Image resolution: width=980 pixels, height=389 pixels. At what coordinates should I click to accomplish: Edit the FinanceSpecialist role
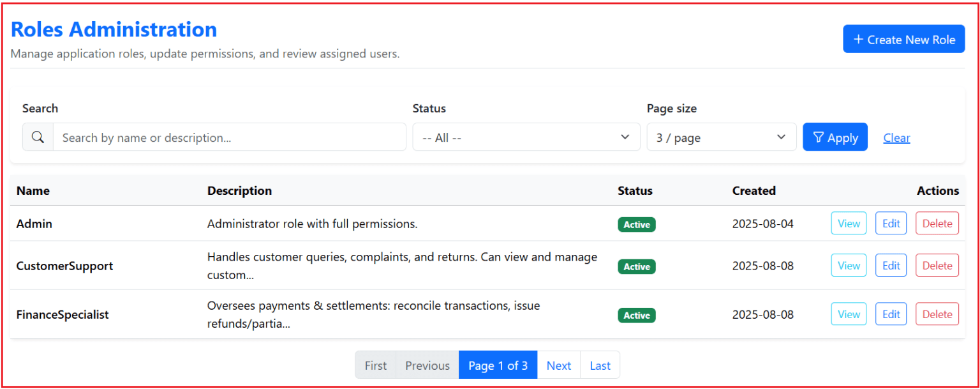pos(891,314)
